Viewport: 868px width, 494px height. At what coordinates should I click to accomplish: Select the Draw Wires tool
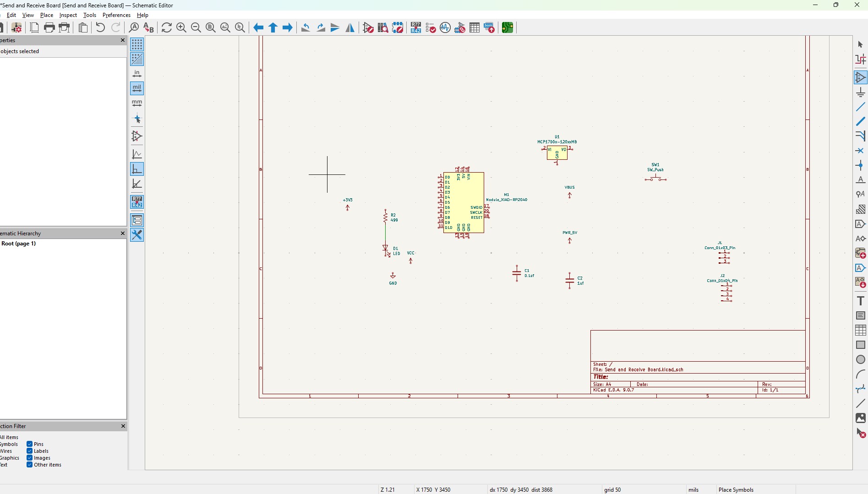(860, 107)
